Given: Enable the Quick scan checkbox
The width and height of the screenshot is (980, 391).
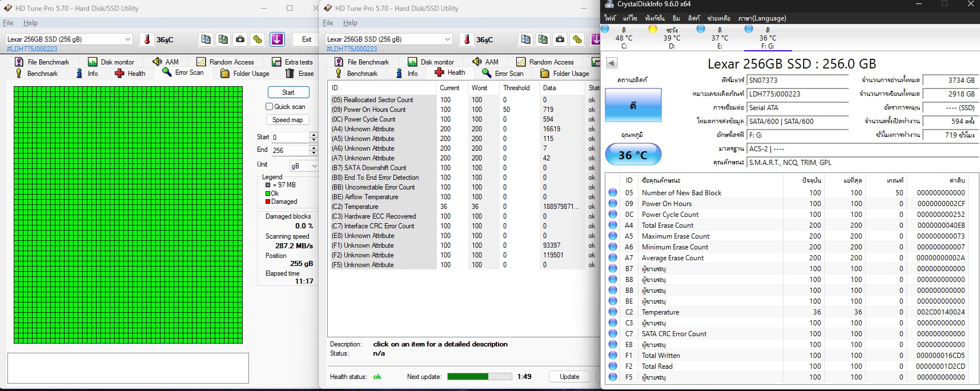Looking at the screenshot, I should pyautogui.click(x=270, y=107).
